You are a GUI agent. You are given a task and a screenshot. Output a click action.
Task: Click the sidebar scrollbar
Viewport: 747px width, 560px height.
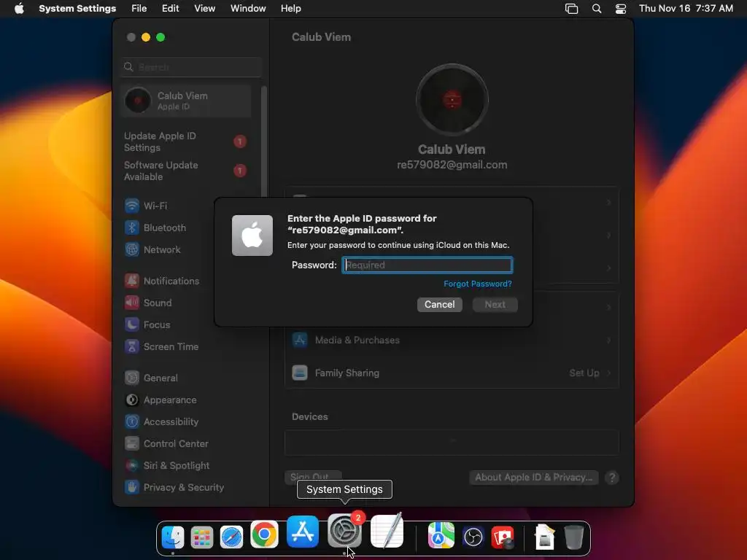pos(264,141)
